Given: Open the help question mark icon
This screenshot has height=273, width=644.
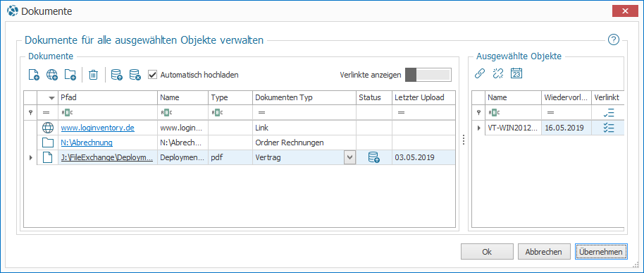Looking at the screenshot, I should (x=613, y=40).
